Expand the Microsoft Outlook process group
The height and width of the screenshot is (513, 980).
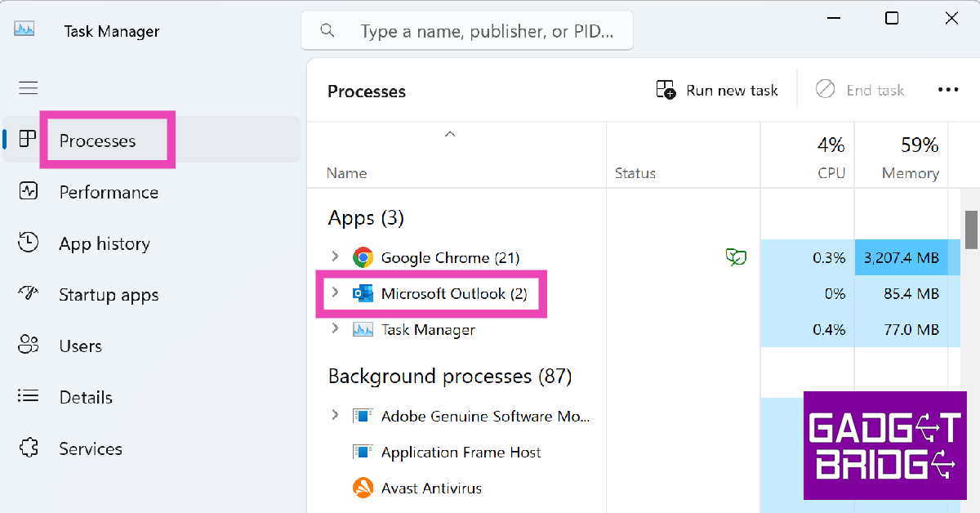click(x=335, y=293)
